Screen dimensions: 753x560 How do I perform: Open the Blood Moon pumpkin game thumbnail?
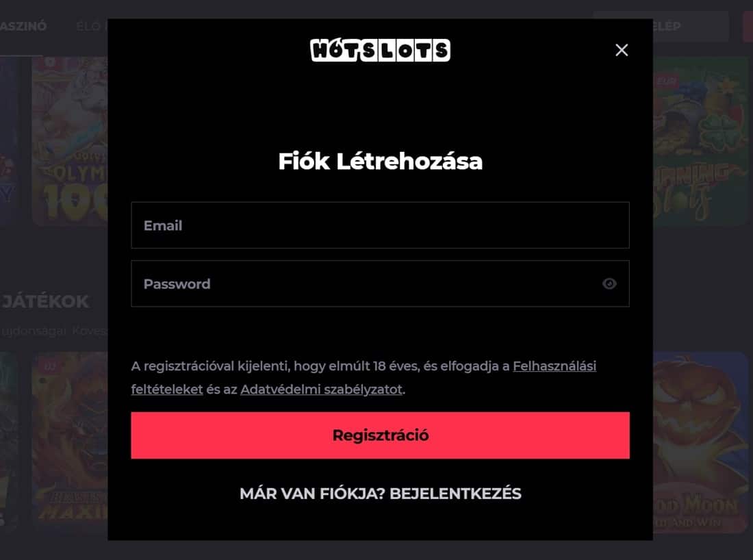pos(701,442)
